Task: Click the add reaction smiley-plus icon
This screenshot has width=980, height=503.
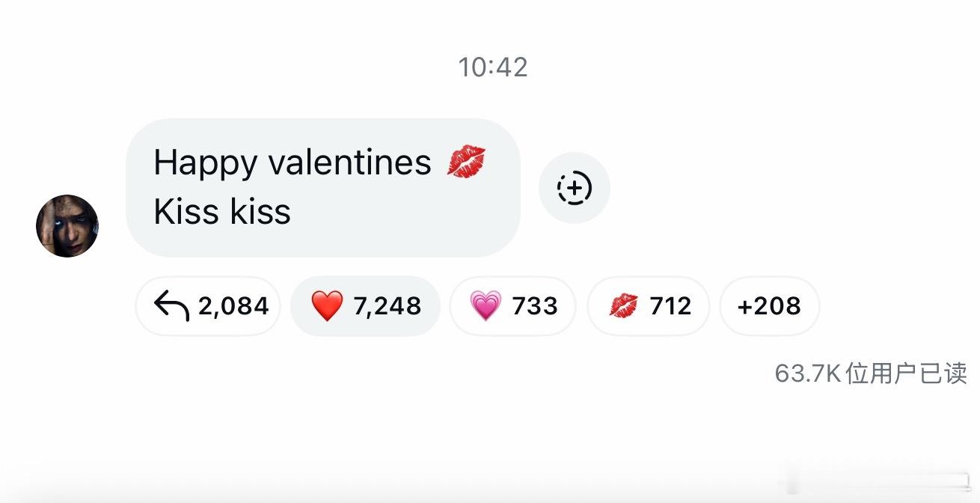Action: point(575,187)
